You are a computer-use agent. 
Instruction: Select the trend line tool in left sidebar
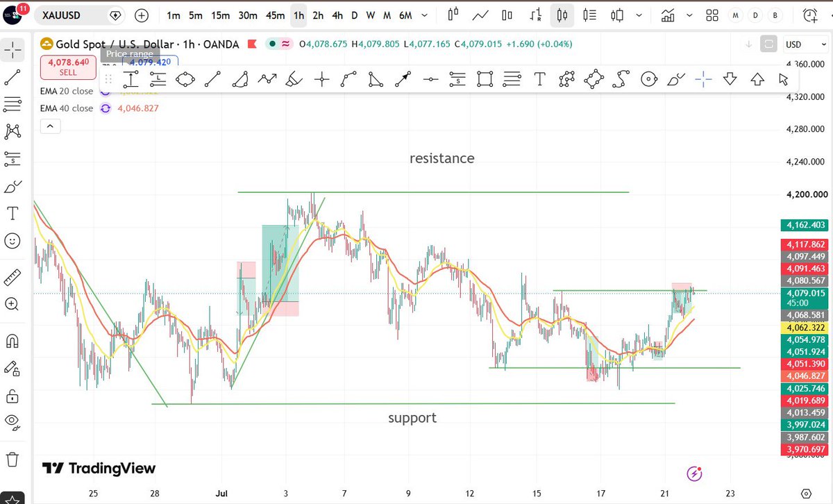(12, 78)
